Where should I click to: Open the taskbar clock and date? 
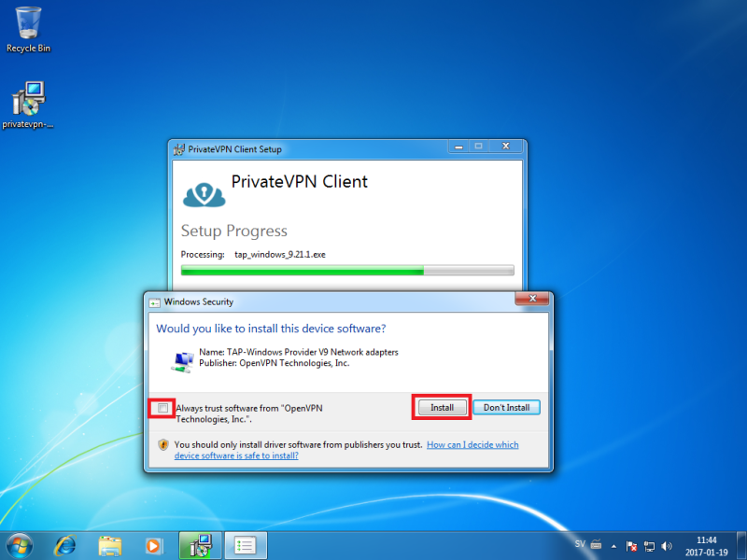point(709,545)
